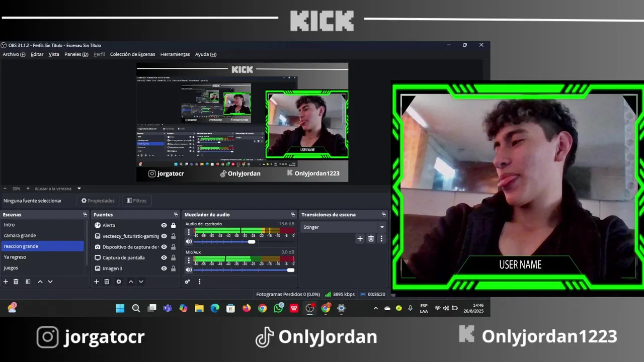Image resolution: width=644 pixels, height=362 pixels.
Task: Delete the selected scene with trash icon
Action: pyautogui.click(x=16, y=282)
